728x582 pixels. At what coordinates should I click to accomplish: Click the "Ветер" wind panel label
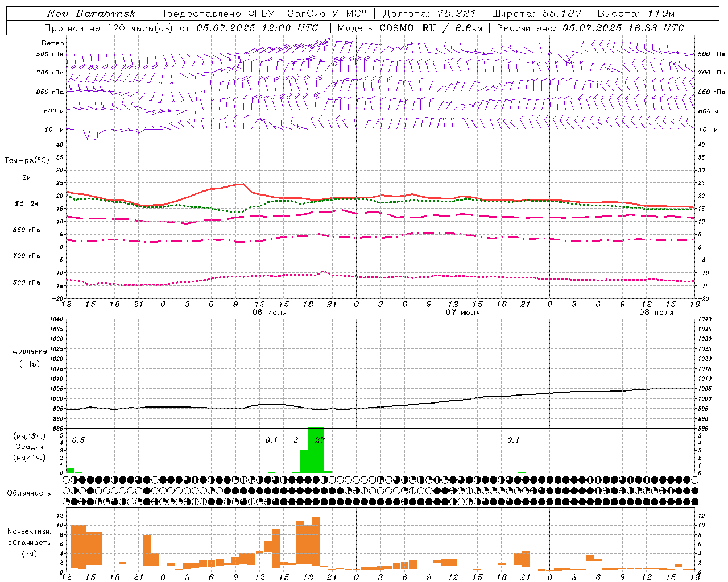coord(53,43)
